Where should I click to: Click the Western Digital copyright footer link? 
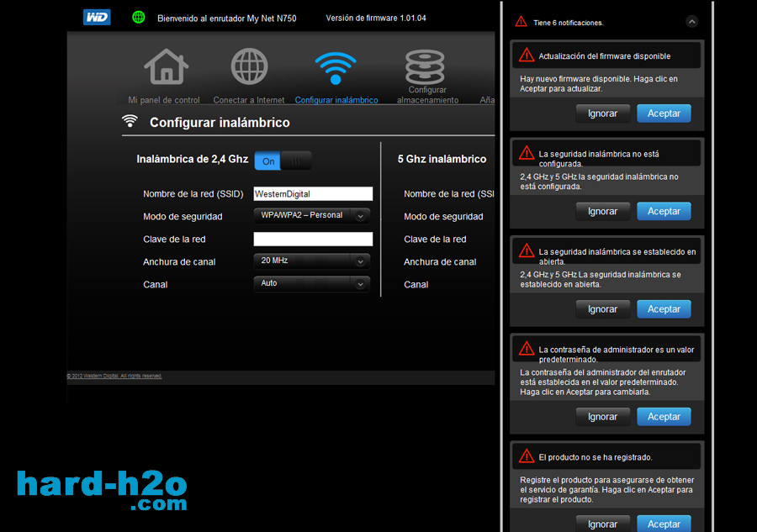(114, 376)
